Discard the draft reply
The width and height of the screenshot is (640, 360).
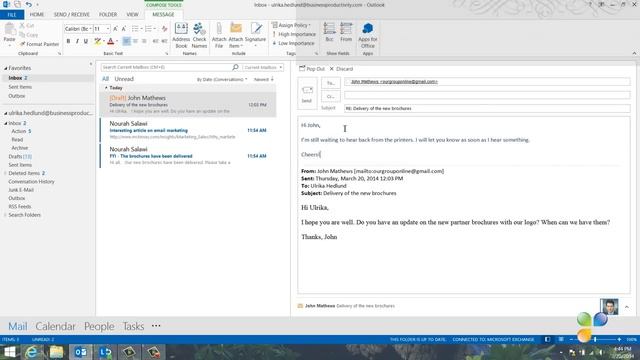pyautogui.click(x=341, y=69)
